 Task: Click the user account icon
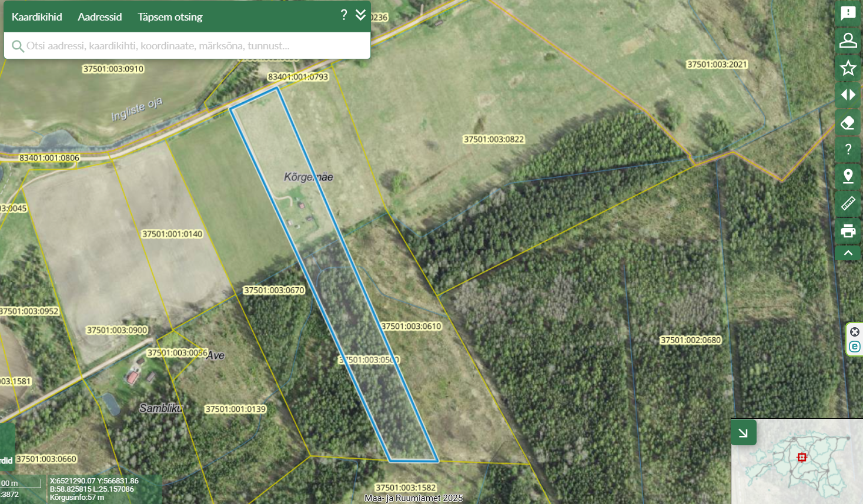(848, 41)
